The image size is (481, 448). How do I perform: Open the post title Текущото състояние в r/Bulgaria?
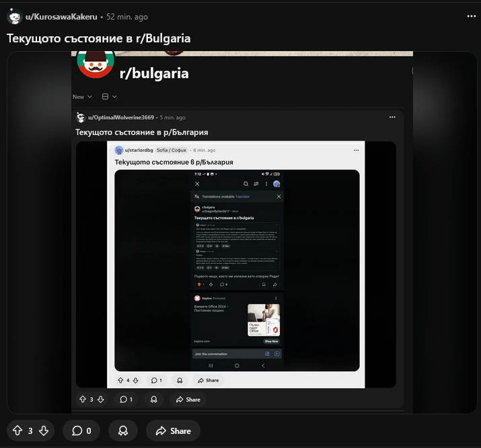[x=98, y=38]
